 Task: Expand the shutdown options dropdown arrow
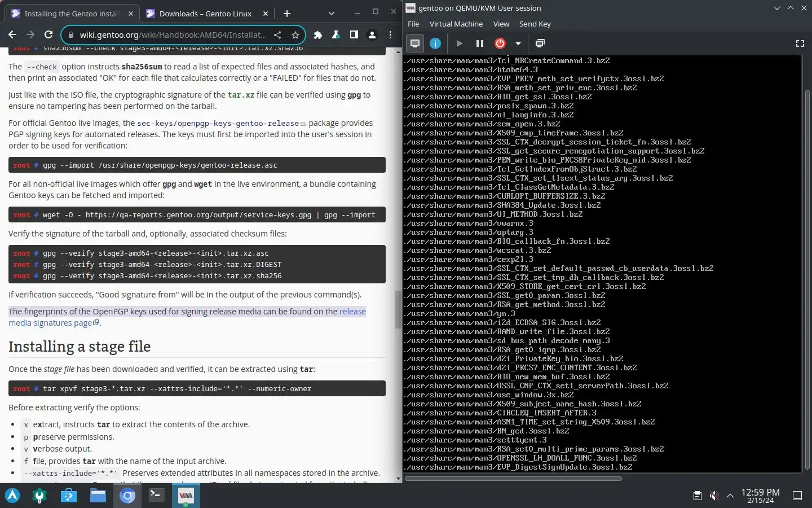518,43
